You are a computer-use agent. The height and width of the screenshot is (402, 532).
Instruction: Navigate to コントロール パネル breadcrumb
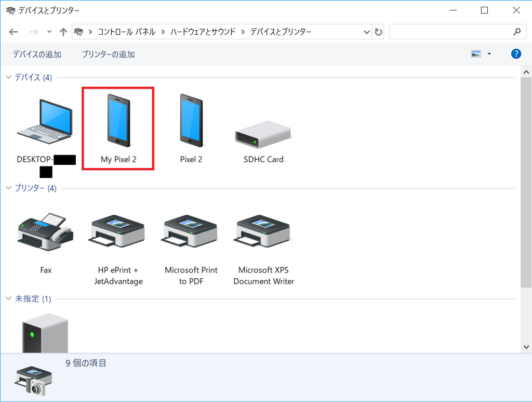click(x=127, y=32)
